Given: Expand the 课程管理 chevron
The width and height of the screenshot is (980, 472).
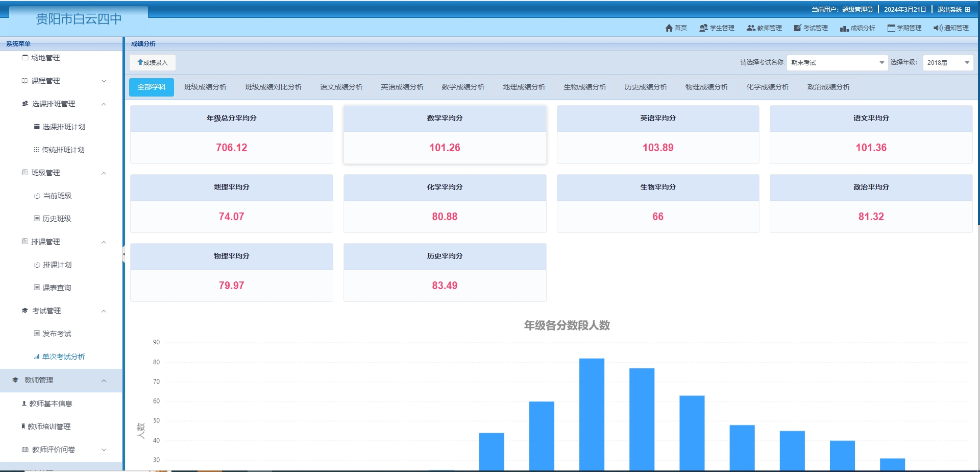Looking at the screenshot, I should click(104, 81).
